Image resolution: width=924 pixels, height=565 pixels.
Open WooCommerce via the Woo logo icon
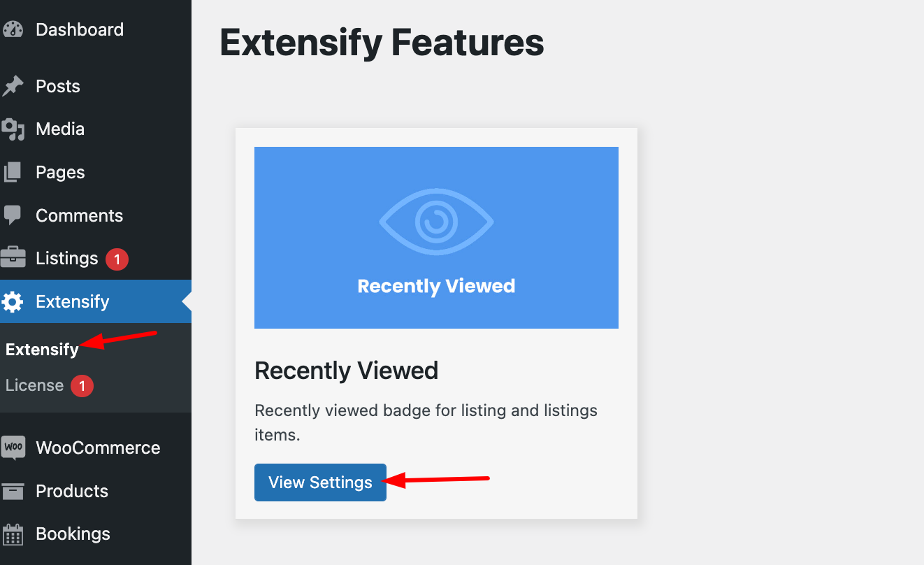tap(15, 447)
